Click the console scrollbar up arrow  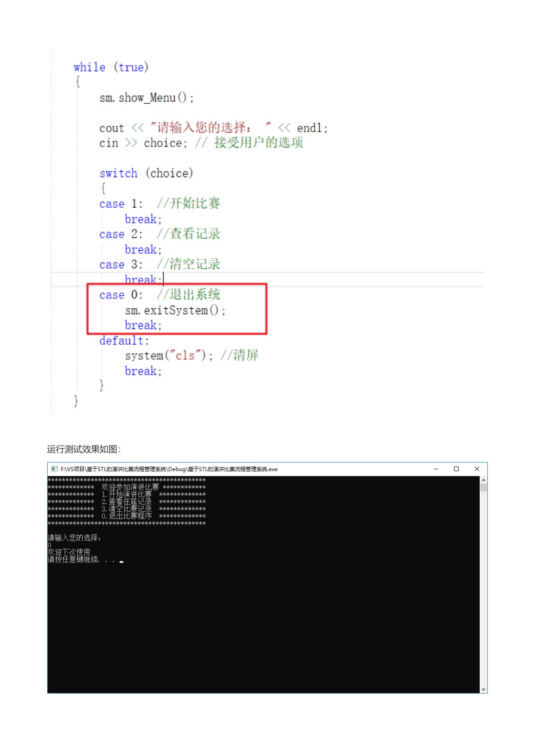click(x=483, y=480)
